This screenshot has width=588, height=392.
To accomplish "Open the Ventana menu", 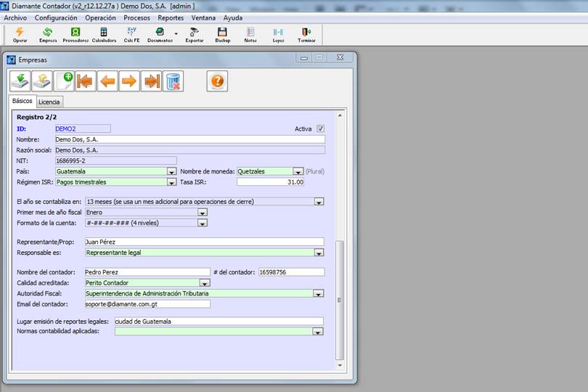I will pos(203,18).
